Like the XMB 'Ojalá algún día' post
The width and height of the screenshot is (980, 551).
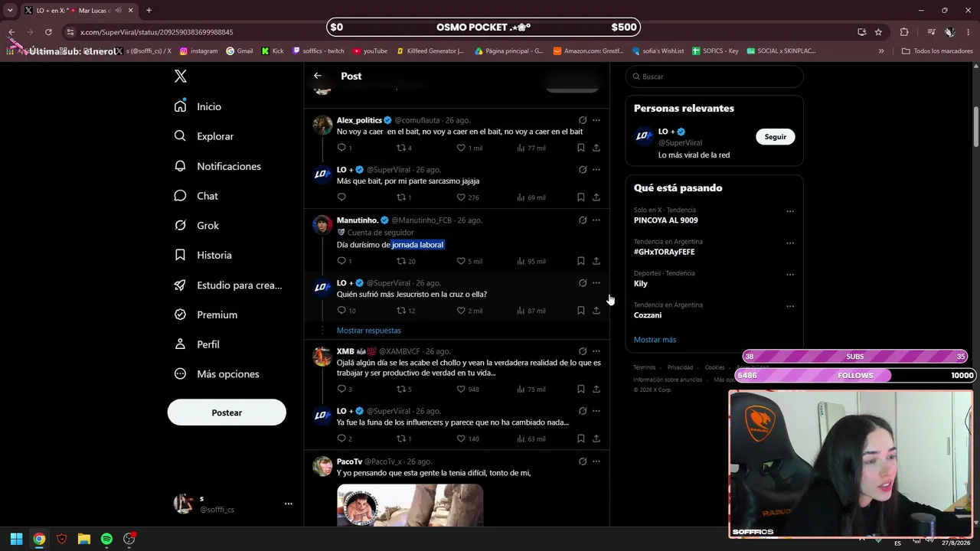(461, 389)
